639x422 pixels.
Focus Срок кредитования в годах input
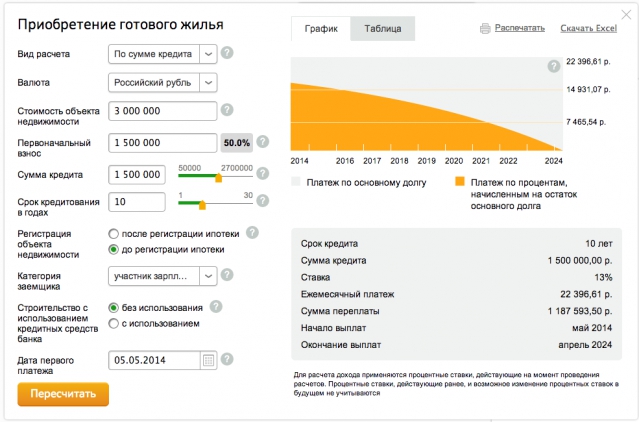[x=137, y=202]
